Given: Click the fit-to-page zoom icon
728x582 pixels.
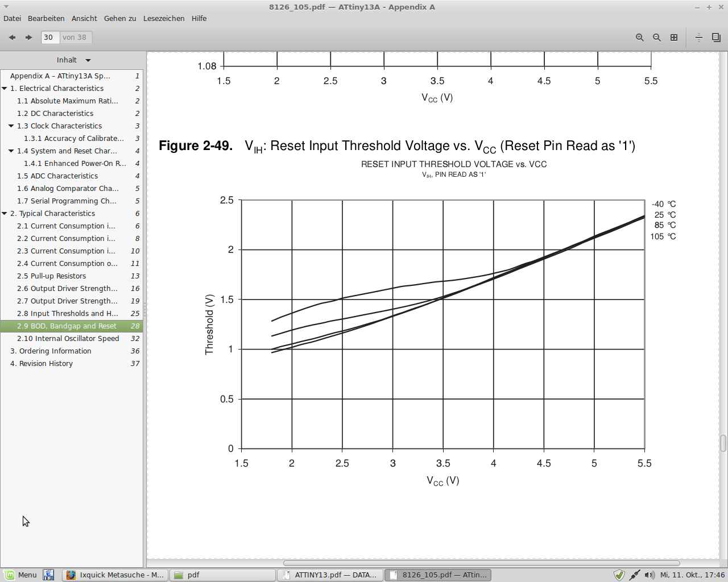Looking at the screenshot, I should coord(674,38).
